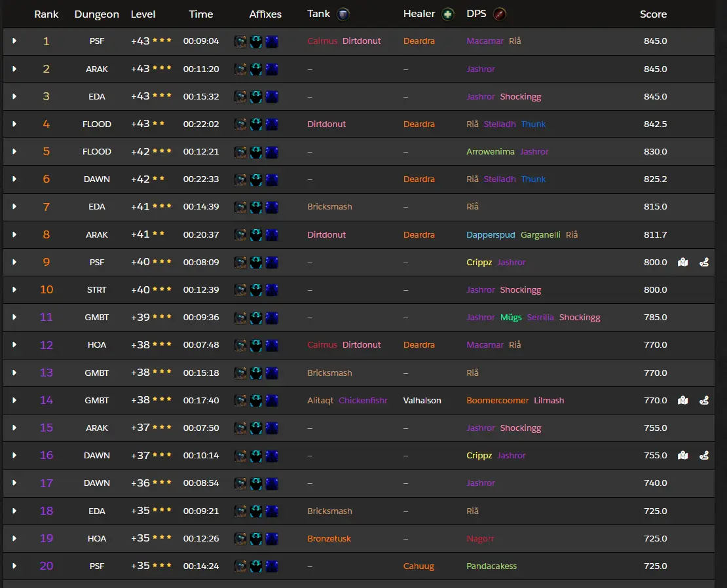The image size is (727, 588).
Task: Click the first affix icon on rank 1 row
Action: click(x=241, y=41)
